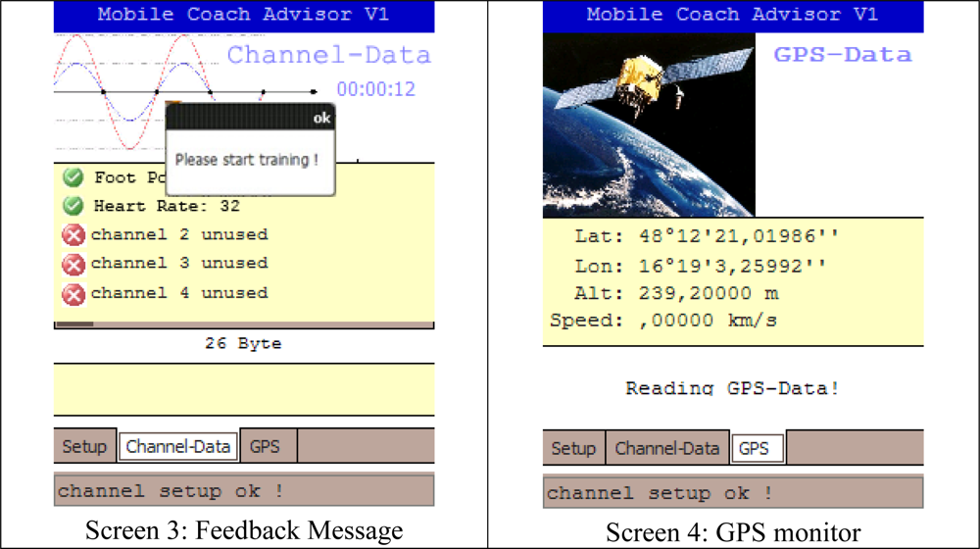This screenshot has height=549, width=980.
Task: Click the green check icon beside Heart Rate
Action: tap(73, 206)
